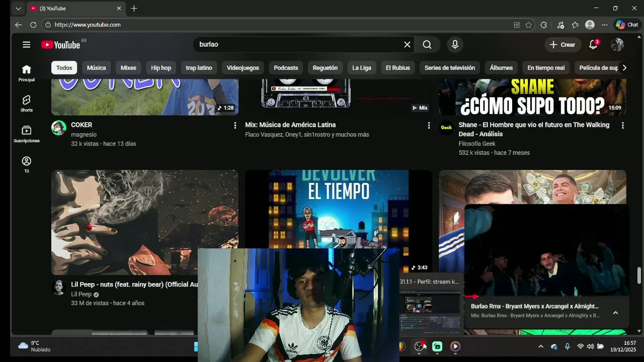Open the YouTube account avatar menu

click(617, 44)
